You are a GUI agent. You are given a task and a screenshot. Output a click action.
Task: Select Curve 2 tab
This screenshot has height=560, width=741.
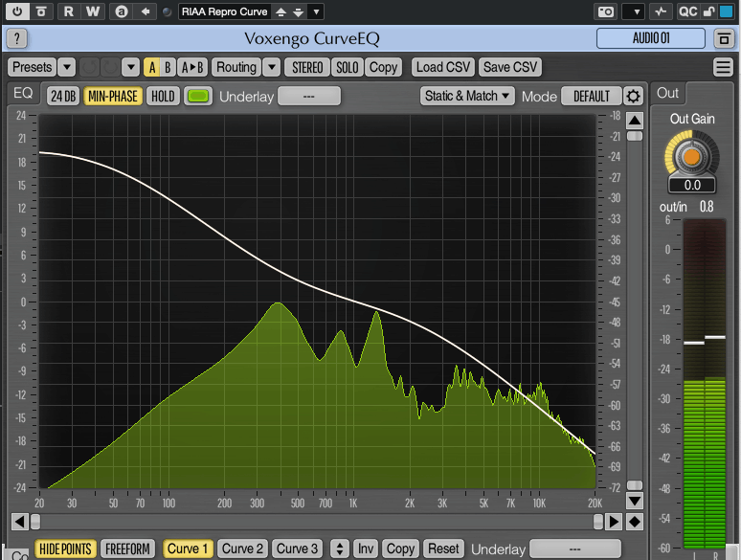242,549
